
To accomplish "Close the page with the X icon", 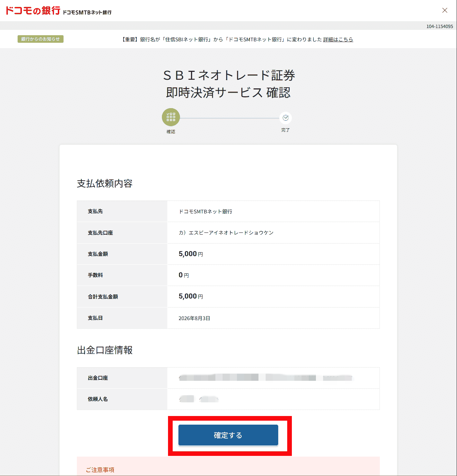I will point(445,10).
